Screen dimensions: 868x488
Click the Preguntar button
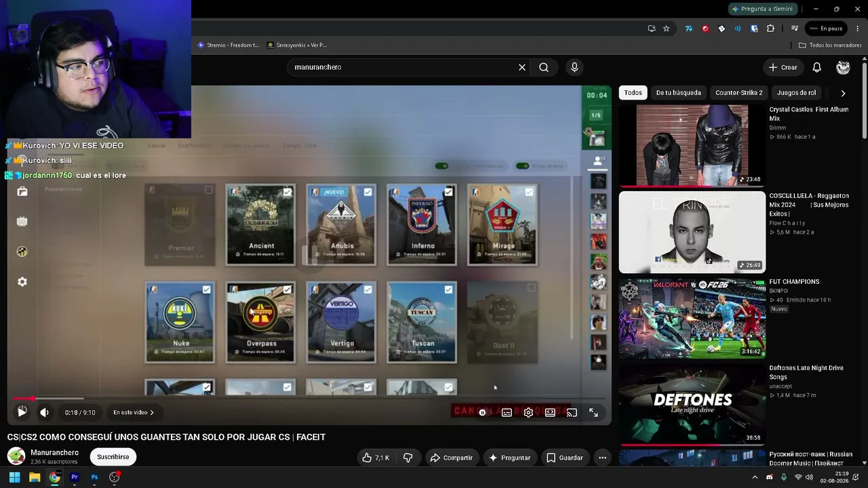[509, 457]
